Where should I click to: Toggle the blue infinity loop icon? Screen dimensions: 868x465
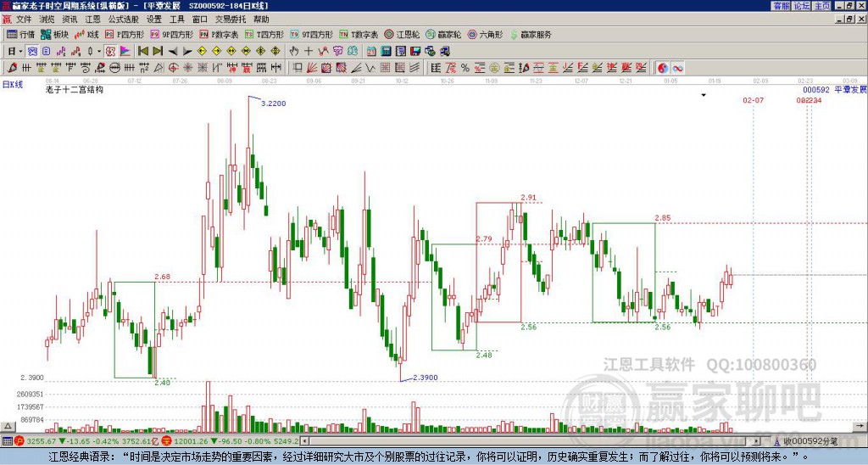point(677,68)
